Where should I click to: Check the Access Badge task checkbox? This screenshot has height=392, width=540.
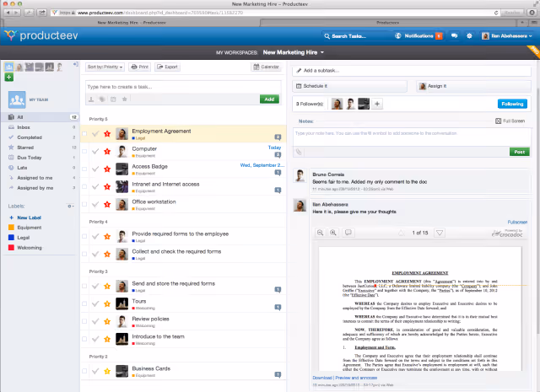pyautogui.click(x=84, y=169)
